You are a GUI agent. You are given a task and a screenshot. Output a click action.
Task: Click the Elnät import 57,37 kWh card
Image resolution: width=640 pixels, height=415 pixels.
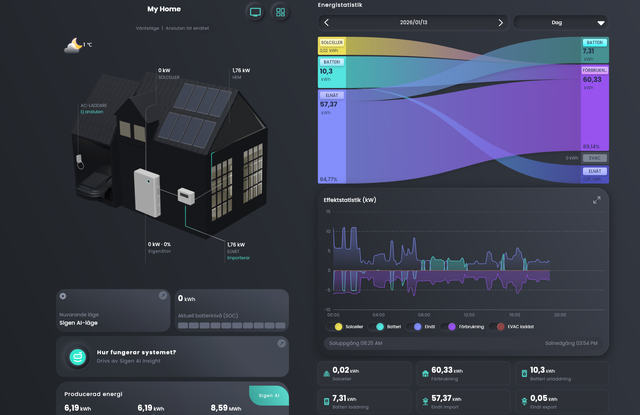click(463, 401)
